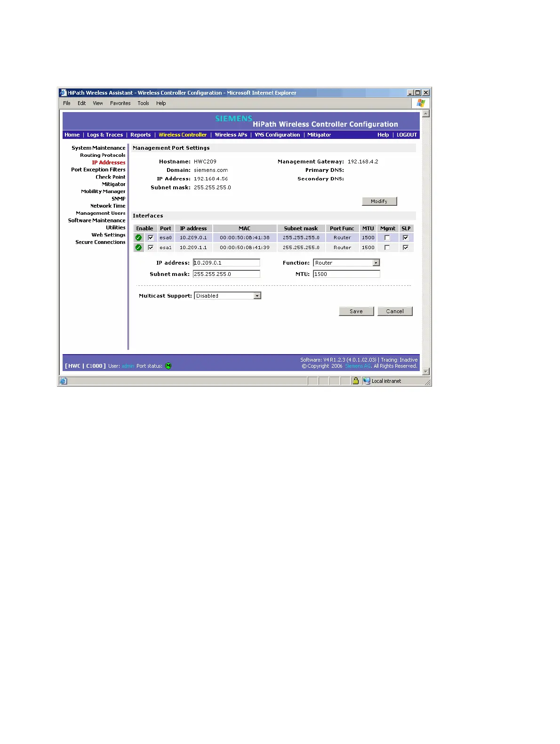560x744 pixels.
Task: Click the MTU input field
Action: click(346, 274)
